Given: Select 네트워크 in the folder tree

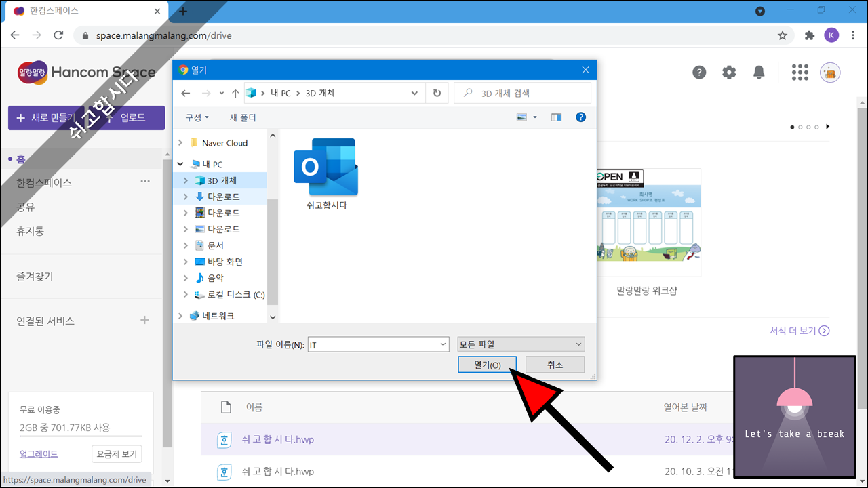Looking at the screenshot, I should tap(218, 316).
